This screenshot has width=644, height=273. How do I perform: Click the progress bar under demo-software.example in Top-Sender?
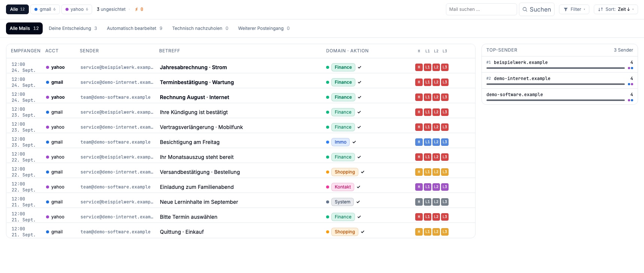[556, 100]
